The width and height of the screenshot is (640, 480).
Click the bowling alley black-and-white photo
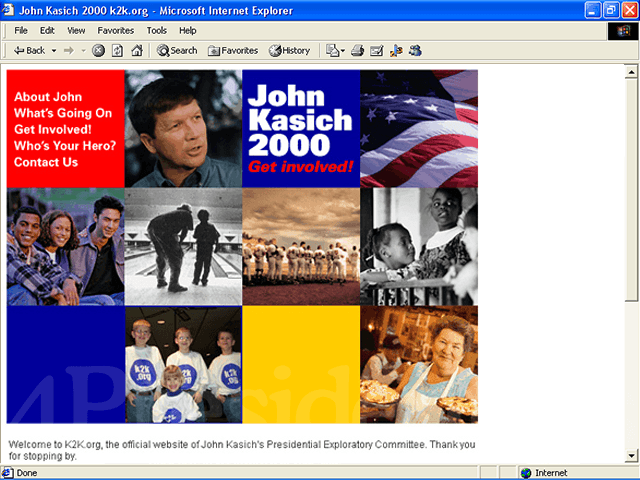point(183,247)
